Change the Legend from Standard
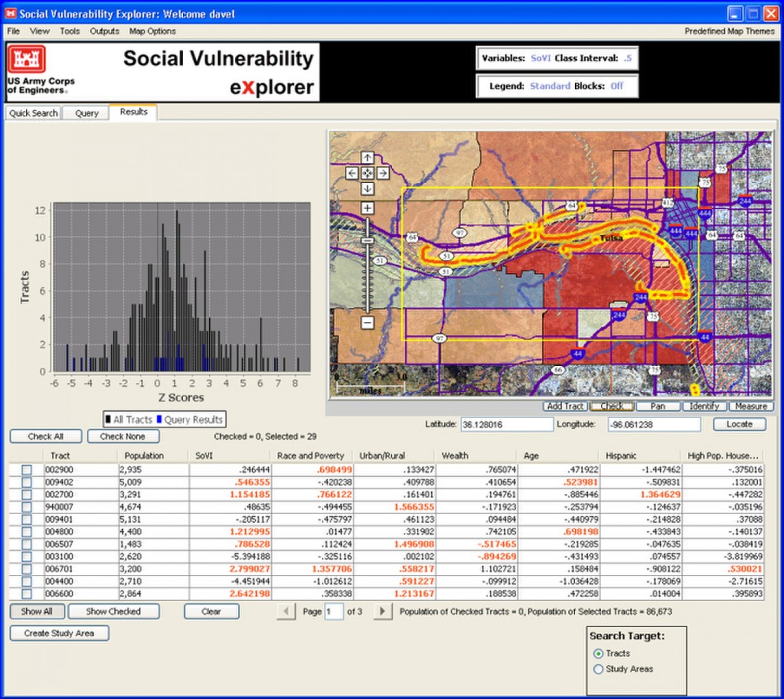 [551, 86]
